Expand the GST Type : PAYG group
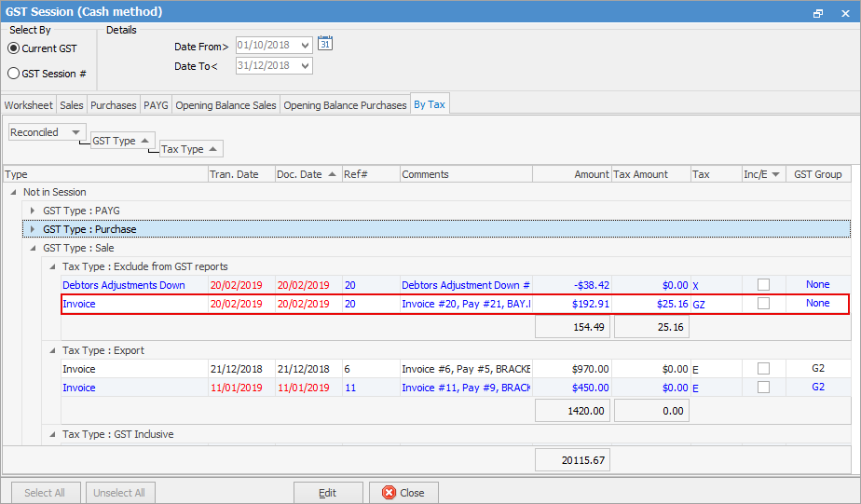The width and height of the screenshot is (861, 504). click(x=33, y=211)
